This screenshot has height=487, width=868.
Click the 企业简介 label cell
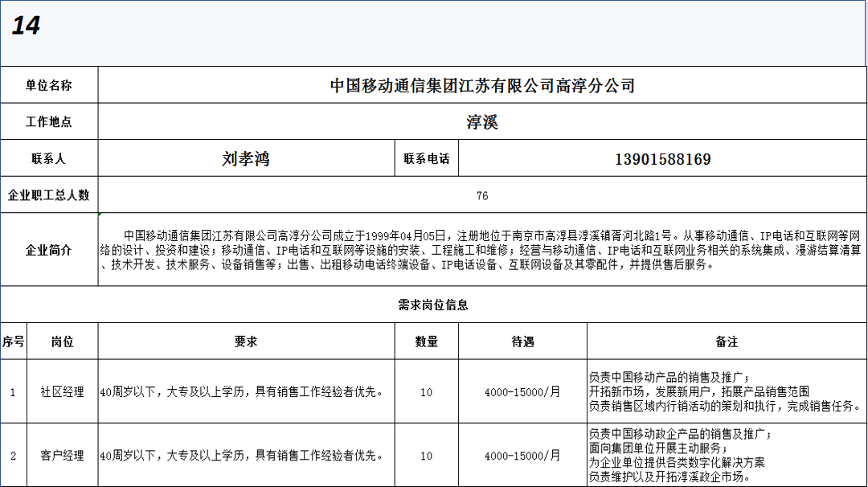[49, 250]
